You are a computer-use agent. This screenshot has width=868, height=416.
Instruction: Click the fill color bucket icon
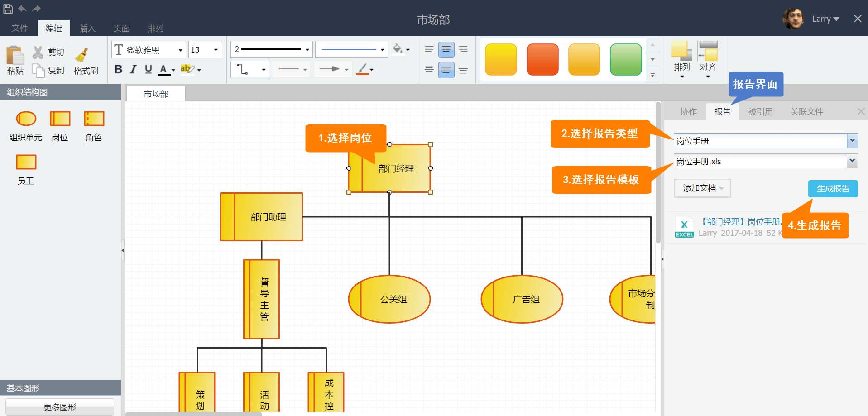point(398,49)
